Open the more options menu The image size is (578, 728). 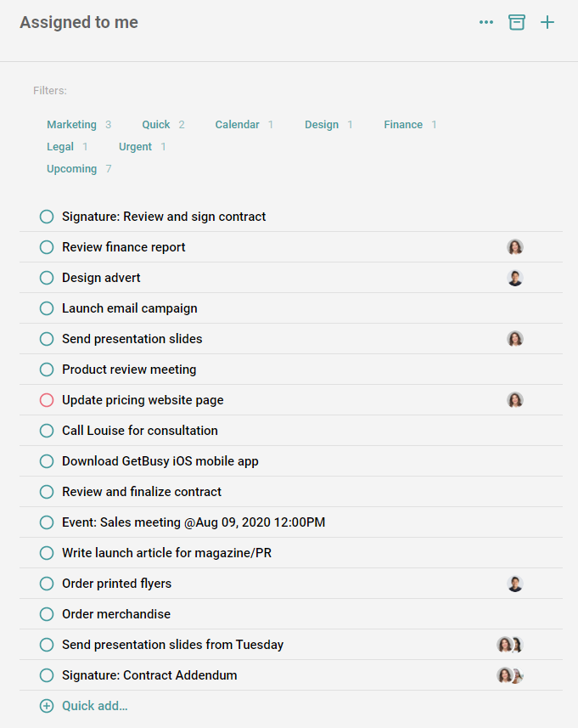[x=485, y=22]
